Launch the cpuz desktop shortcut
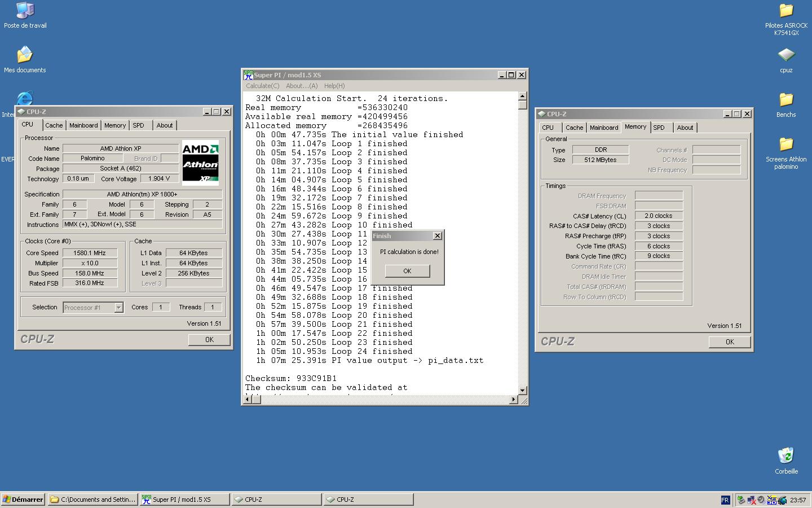Image resolution: width=812 pixels, height=508 pixels. tap(786, 60)
